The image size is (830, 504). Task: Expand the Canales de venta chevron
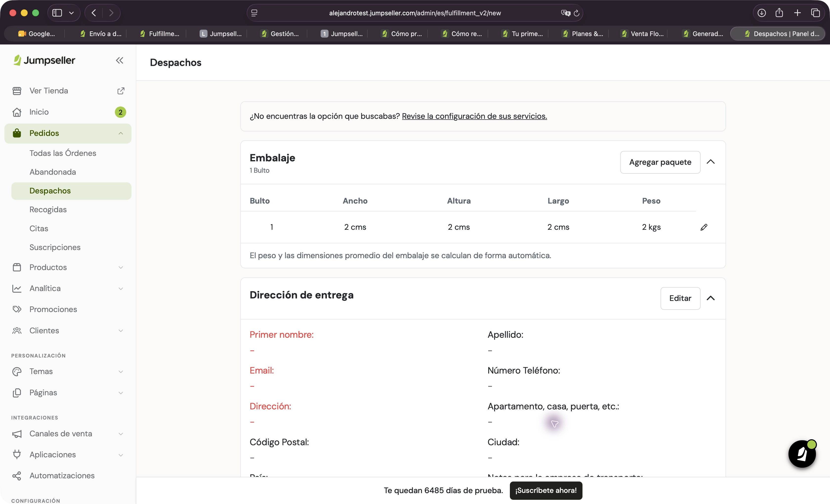click(121, 434)
